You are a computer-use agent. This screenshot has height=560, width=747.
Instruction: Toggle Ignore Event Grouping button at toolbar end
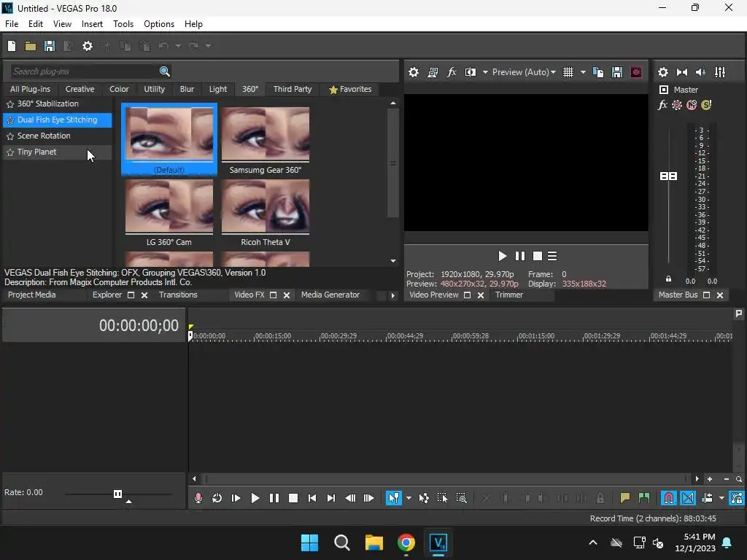(x=737, y=498)
